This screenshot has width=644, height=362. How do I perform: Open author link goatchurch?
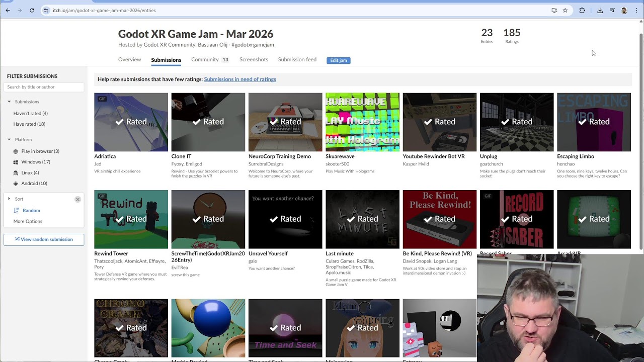pyautogui.click(x=492, y=164)
